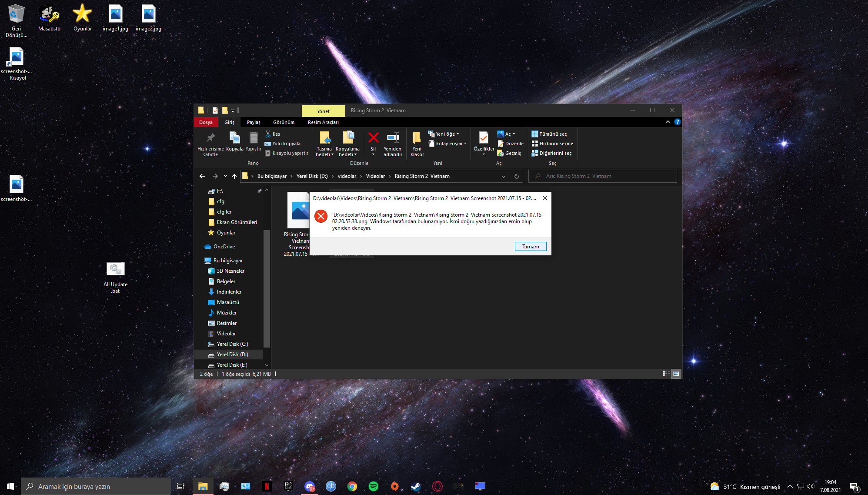
Task: Switch to the Giriş ribbon tab
Action: (229, 122)
